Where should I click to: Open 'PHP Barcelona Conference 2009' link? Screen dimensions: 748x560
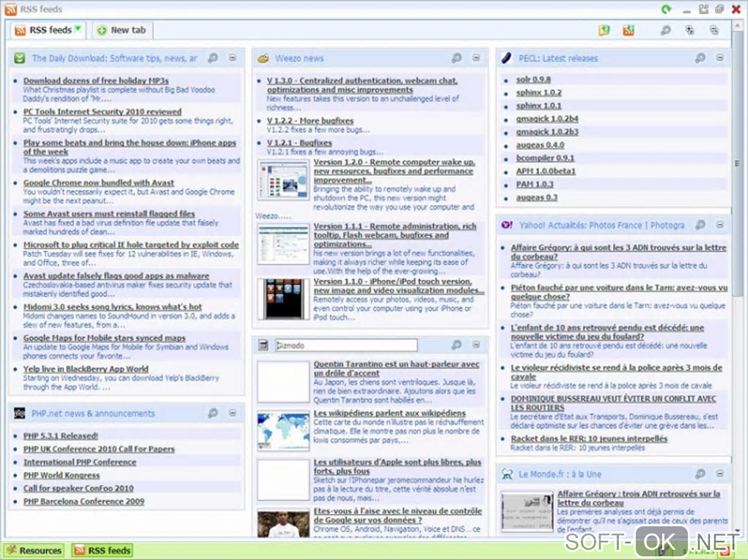point(84,501)
